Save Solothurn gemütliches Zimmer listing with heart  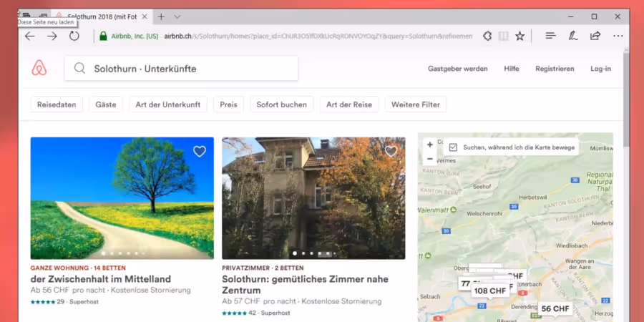391,152
